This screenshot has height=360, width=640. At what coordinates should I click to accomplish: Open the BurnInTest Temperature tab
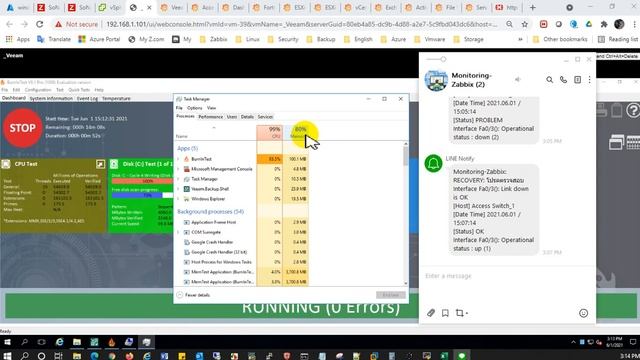pos(116,98)
